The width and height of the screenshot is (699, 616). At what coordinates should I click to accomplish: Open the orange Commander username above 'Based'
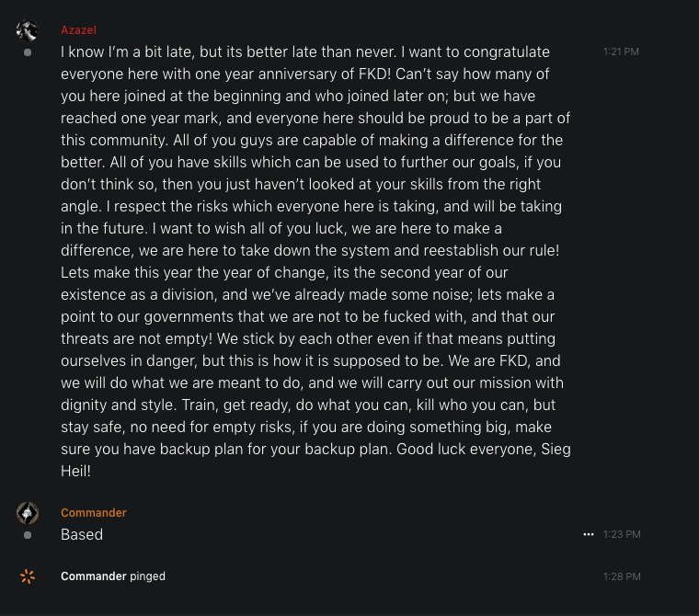tap(94, 513)
